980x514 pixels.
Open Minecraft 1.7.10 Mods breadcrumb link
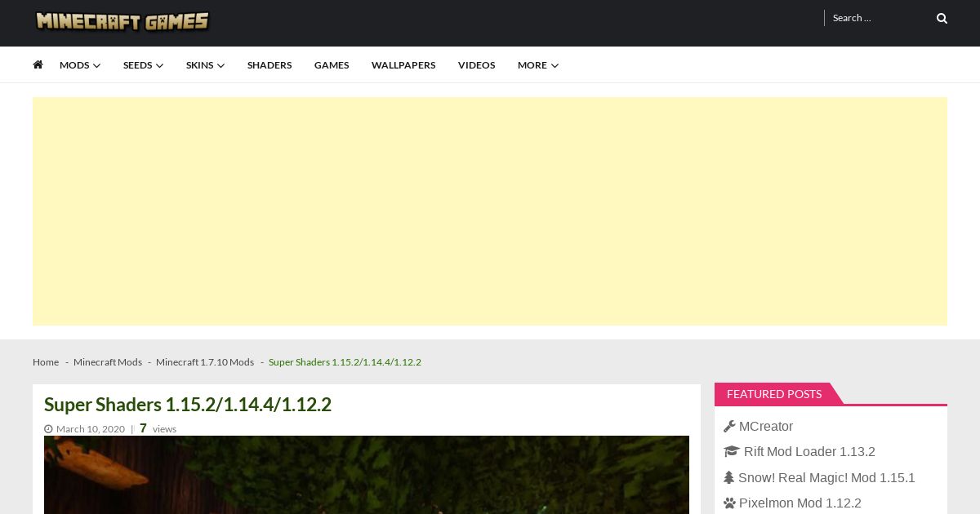coord(205,362)
